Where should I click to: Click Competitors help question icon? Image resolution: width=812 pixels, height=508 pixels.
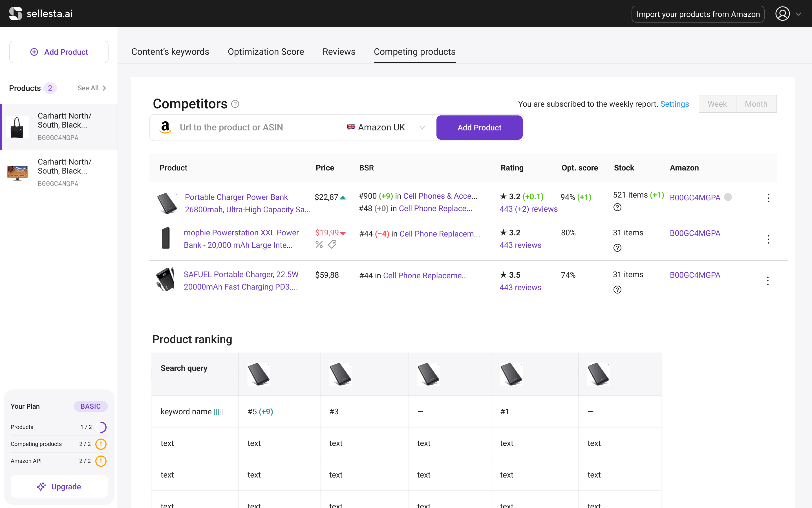[235, 104]
